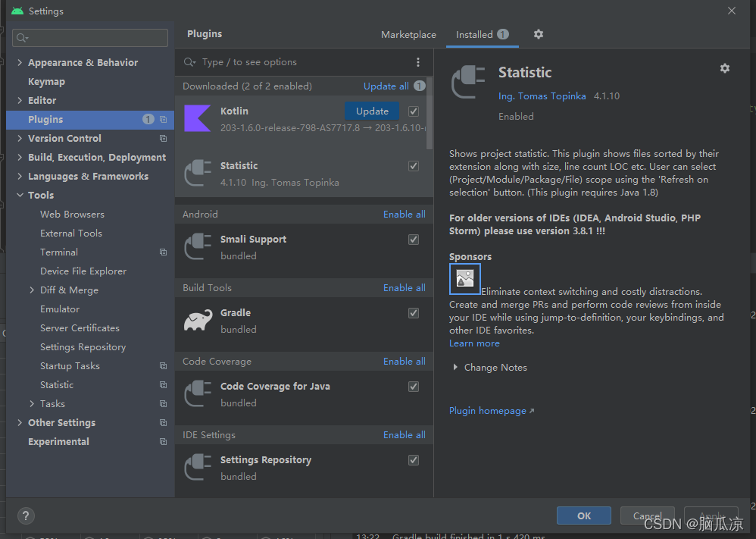756x539 pixels.
Task: Click the Learn more sponsor link
Action: click(474, 343)
